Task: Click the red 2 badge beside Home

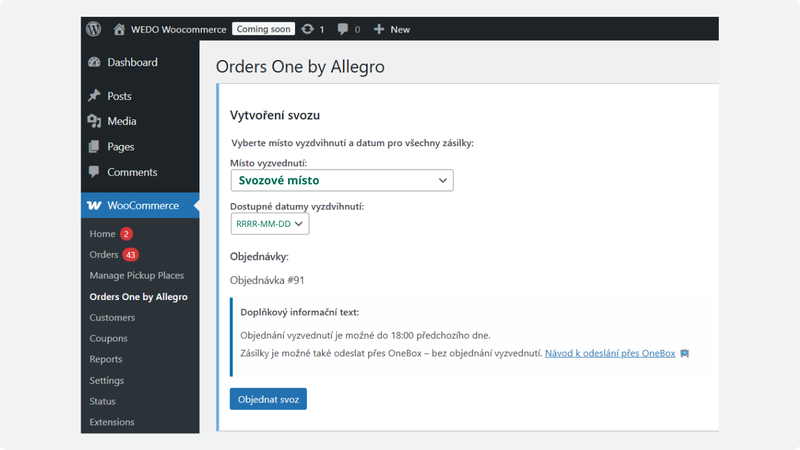Action: pyautogui.click(x=126, y=234)
